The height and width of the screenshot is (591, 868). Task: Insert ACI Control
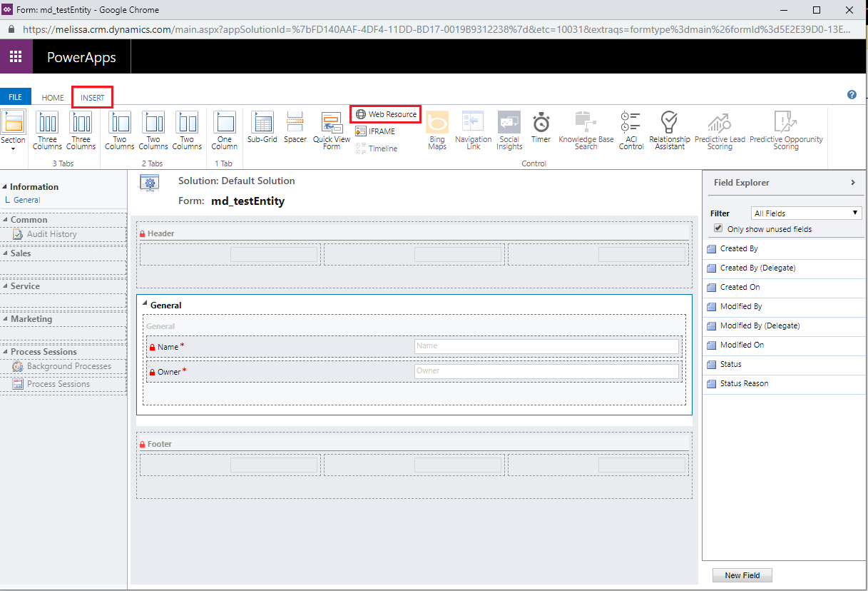631,131
